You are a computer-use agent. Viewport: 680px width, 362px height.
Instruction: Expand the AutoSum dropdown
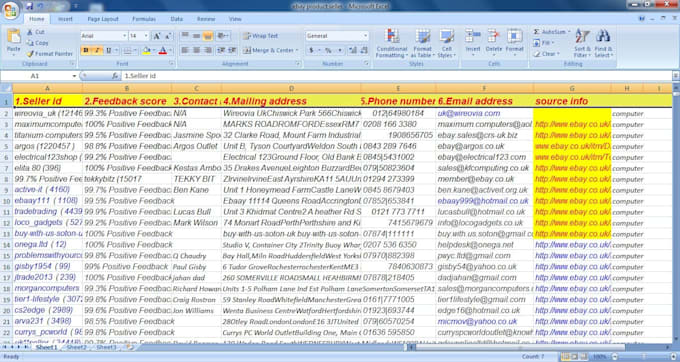(569, 32)
